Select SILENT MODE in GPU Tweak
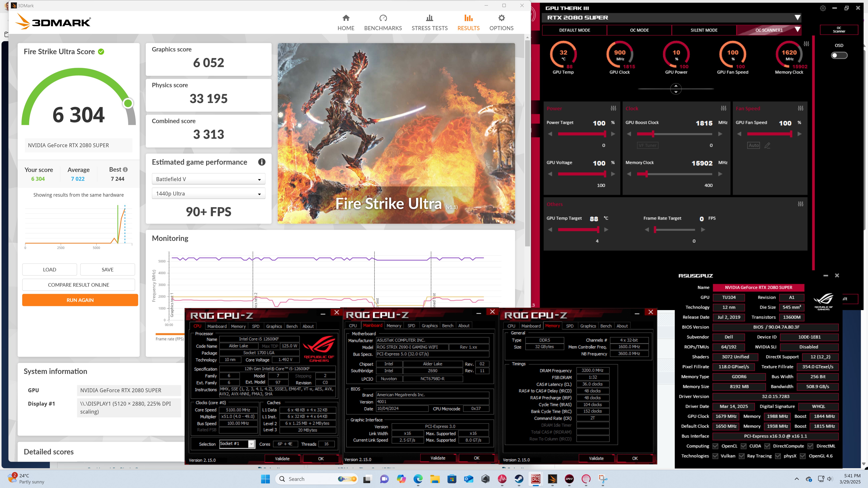Image resolution: width=868 pixels, height=488 pixels. tap(704, 30)
